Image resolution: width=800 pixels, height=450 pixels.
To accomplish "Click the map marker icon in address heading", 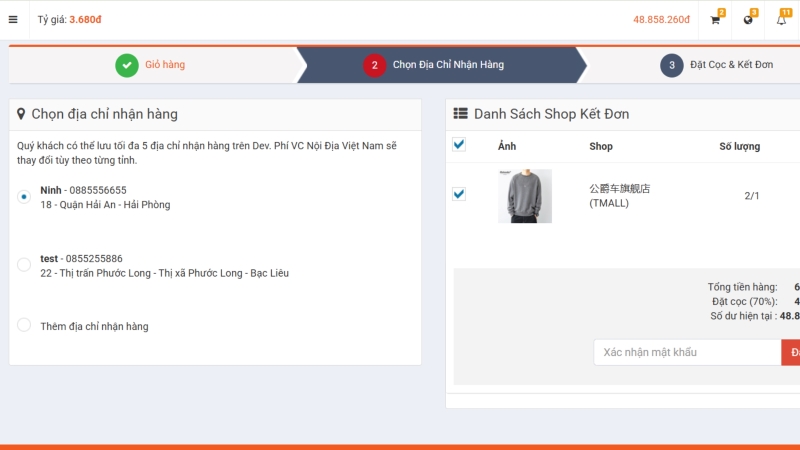I will click(x=21, y=114).
